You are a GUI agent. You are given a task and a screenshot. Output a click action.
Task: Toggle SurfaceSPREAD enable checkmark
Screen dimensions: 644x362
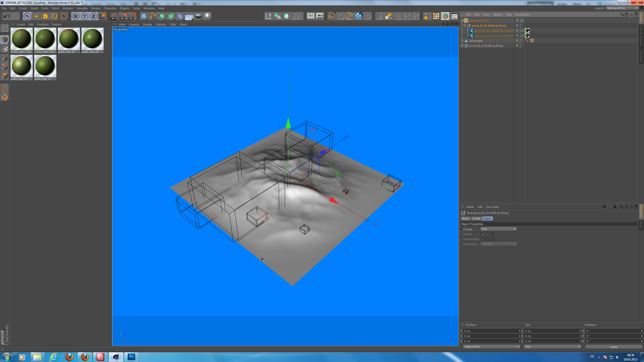(523, 20)
